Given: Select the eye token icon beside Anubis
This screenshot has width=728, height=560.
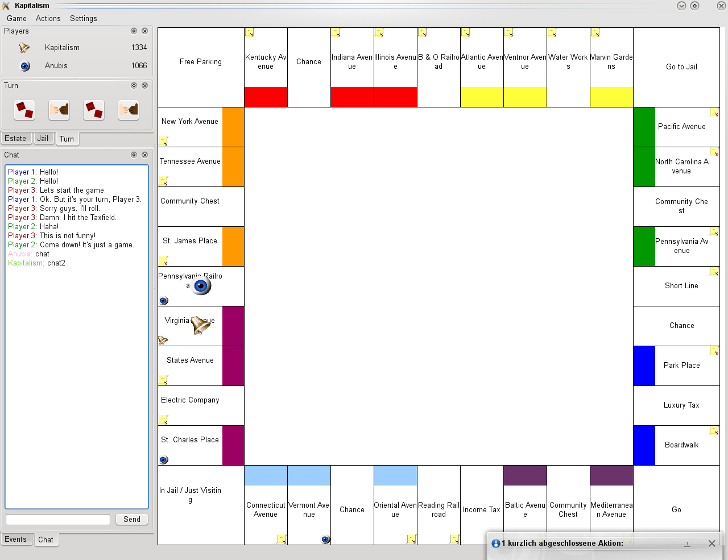Looking at the screenshot, I should [24, 66].
